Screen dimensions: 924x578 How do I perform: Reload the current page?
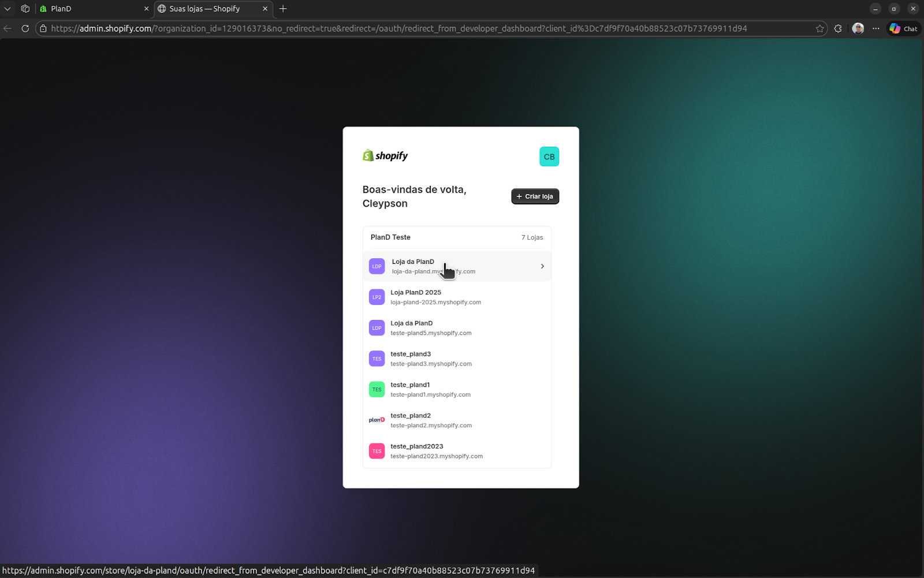tap(25, 28)
